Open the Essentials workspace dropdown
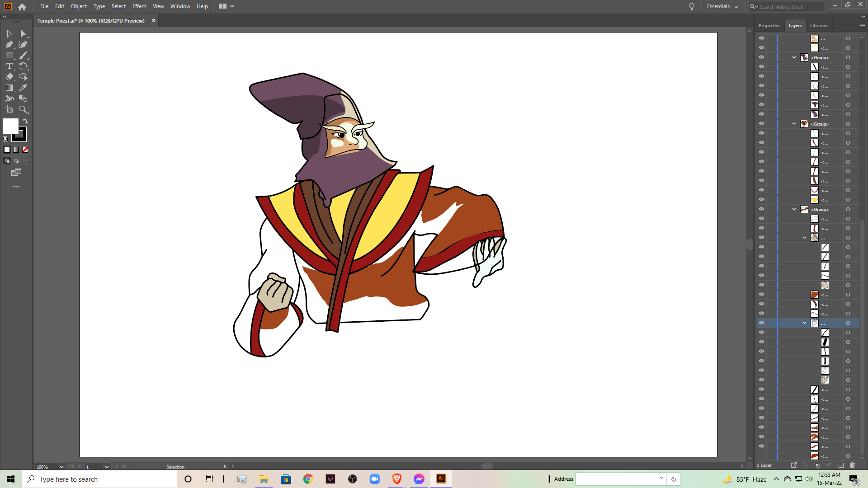Image resolution: width=868 pixels, height=488 pixels. click(722, 7)
